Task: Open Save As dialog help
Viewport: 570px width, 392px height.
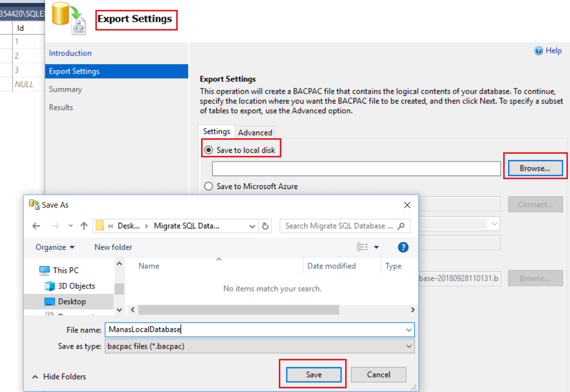Action: [x=403, y=248]
